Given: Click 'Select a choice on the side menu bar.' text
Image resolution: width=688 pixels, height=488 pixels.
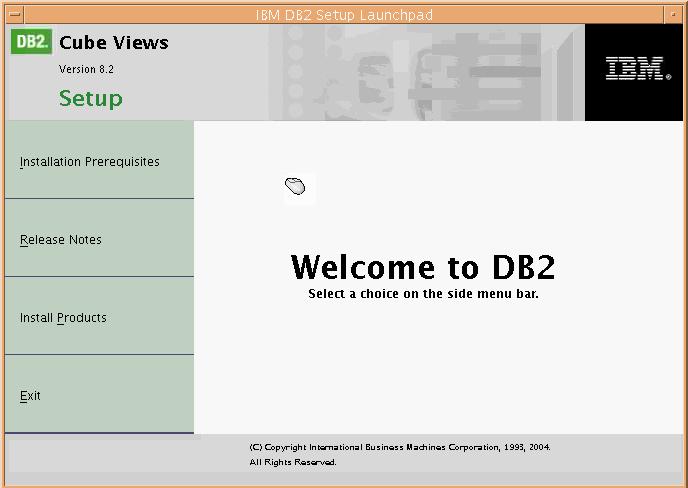Looking at the screenshot, I should click(x=423, y=294).
